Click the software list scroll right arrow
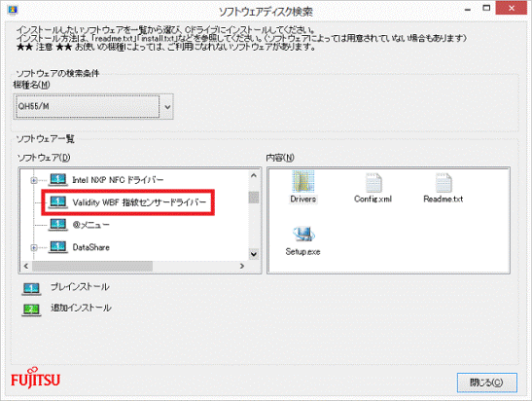Screen dimensions: 532x401 (242, 266)
